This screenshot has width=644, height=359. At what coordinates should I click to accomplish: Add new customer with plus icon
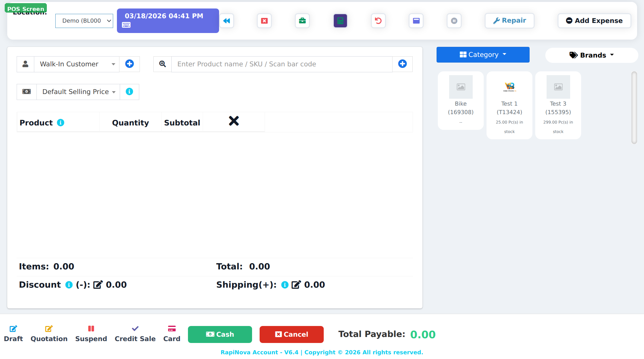click(129, 64)
